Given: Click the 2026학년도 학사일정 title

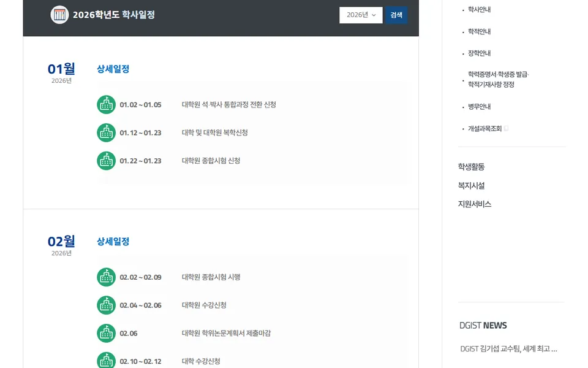Looking at the screenshot, I should [114, 15].
